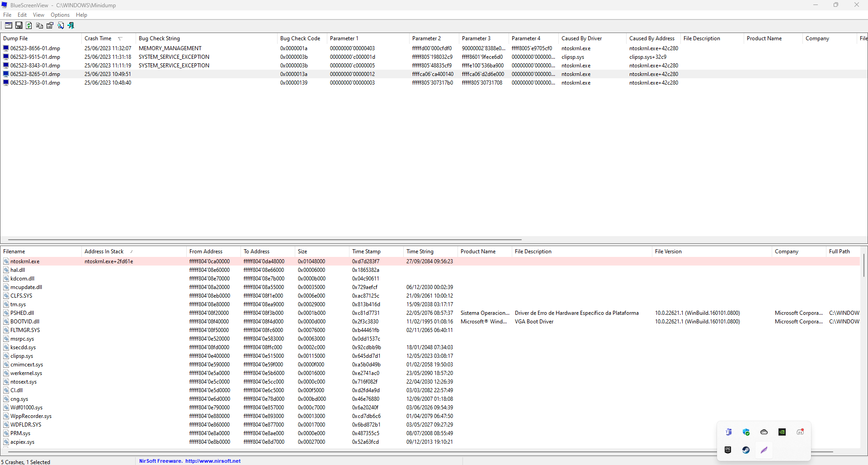Select the PSHED.dll driver row
This screenshot has height=465, width=868.
430,313
